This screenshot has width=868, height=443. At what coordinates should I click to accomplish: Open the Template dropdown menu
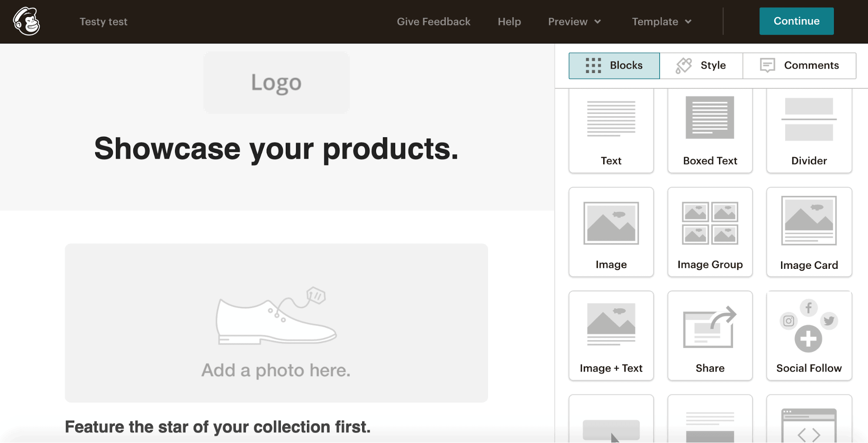click(662, 22)
